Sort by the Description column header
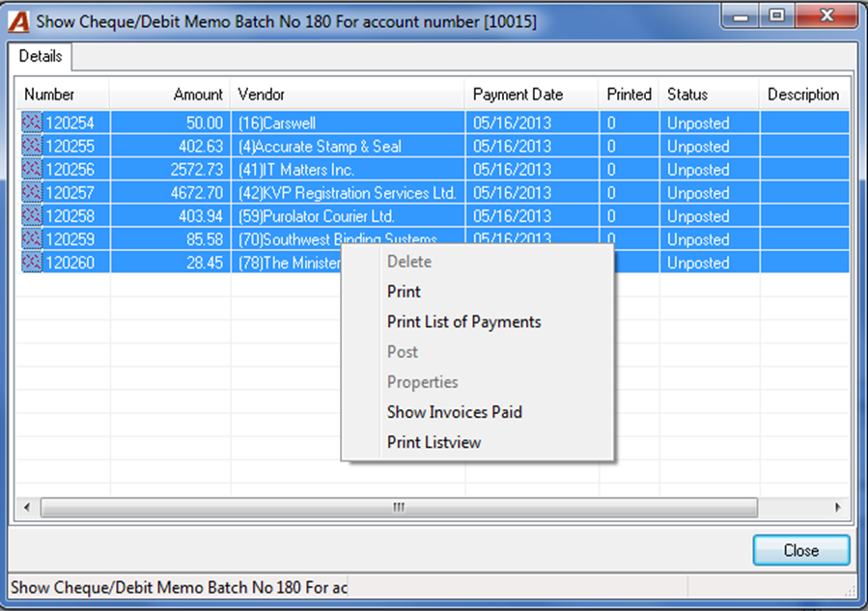 pyautogui.click(x=804, y=94)
